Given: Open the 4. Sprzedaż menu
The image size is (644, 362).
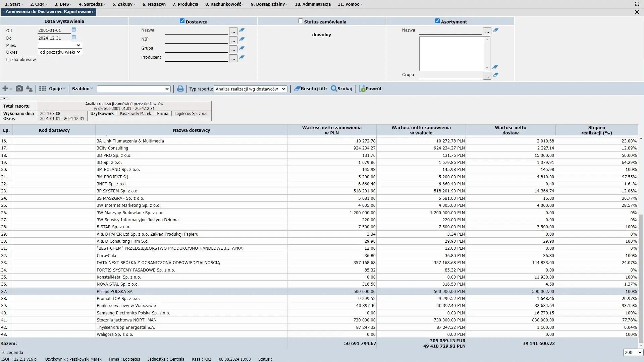Looking at the screenshot, I should pyautogui.click(x=92, y=4).
